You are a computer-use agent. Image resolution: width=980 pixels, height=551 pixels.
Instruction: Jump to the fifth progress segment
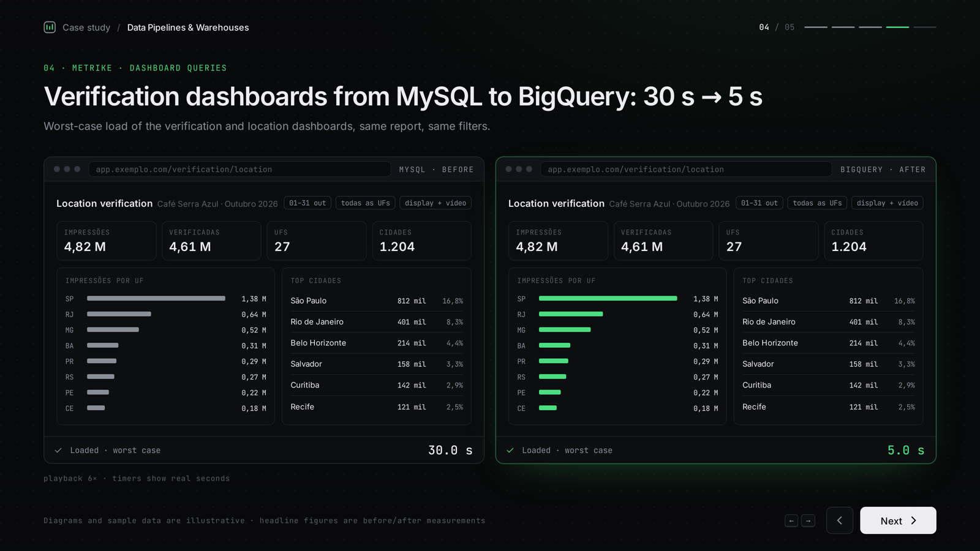tap(925, 27)
